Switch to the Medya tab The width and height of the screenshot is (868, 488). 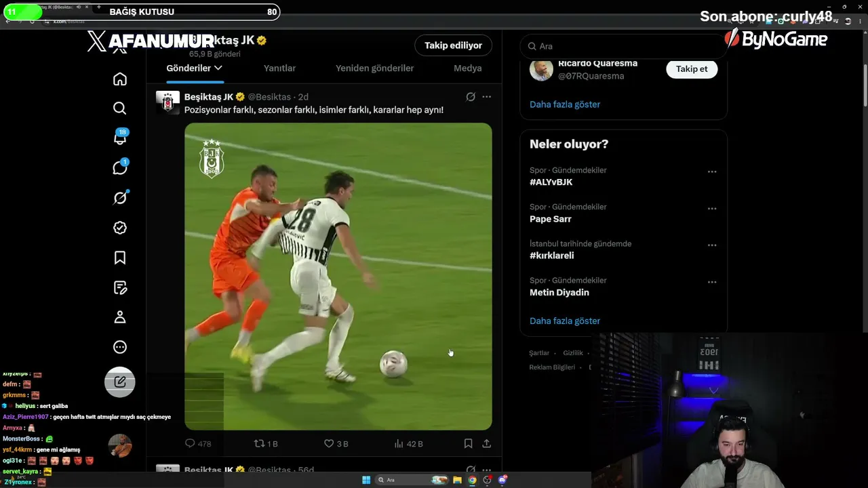tap(468, 68)
